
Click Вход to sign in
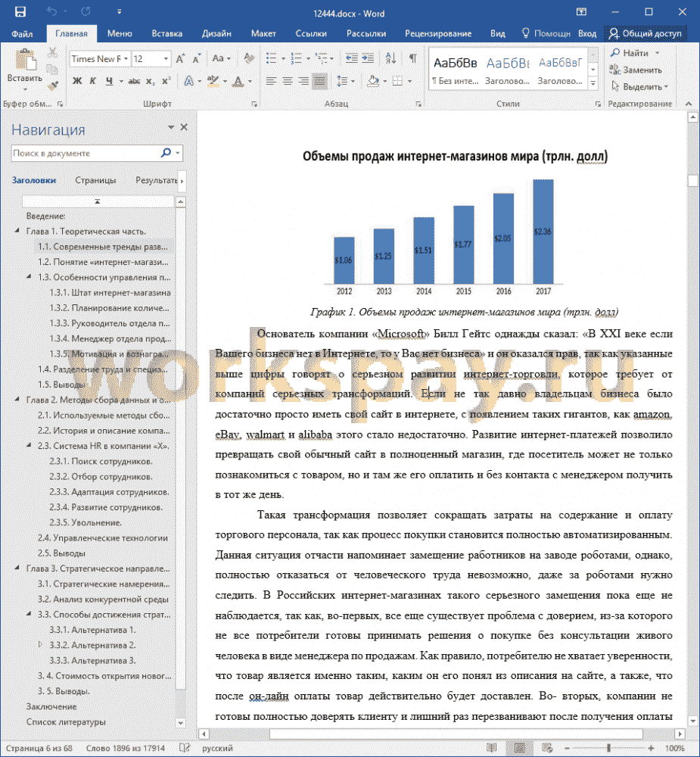[x=587, y=34]
